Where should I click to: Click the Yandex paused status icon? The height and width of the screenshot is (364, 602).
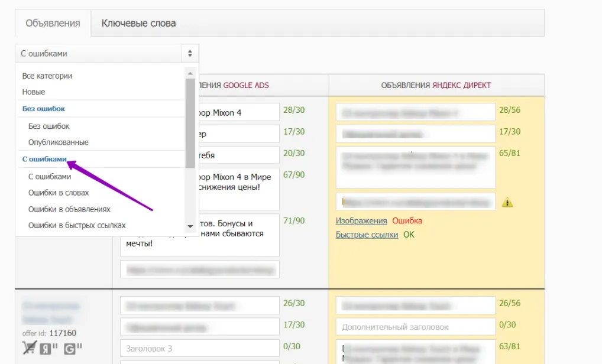point(48,348)
